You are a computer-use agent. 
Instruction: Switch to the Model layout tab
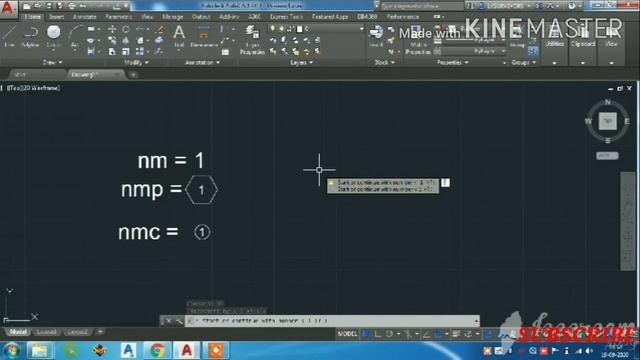pos(18,332)
